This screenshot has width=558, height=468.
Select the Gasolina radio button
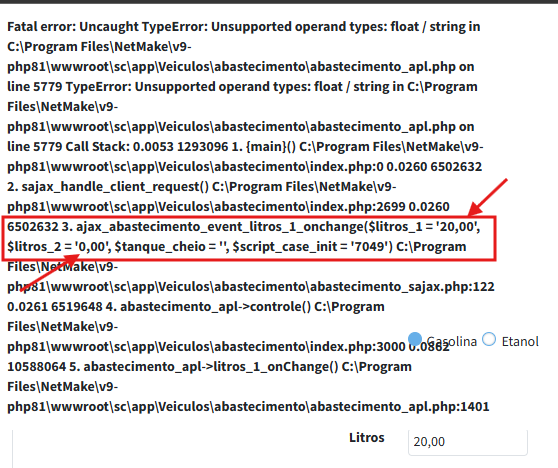pos(415,339)
